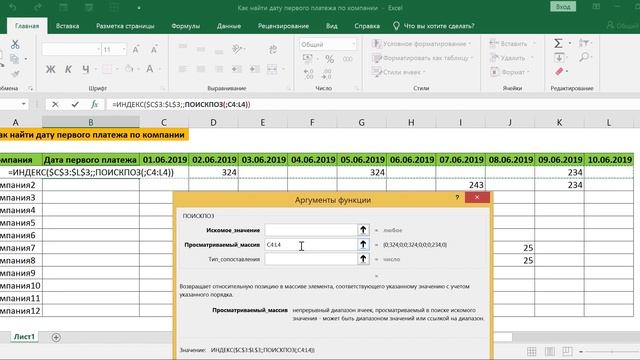Screen dimensions: 640x360
Task: Click the Sort and Filter icon
Action: (x=584, y=43)
